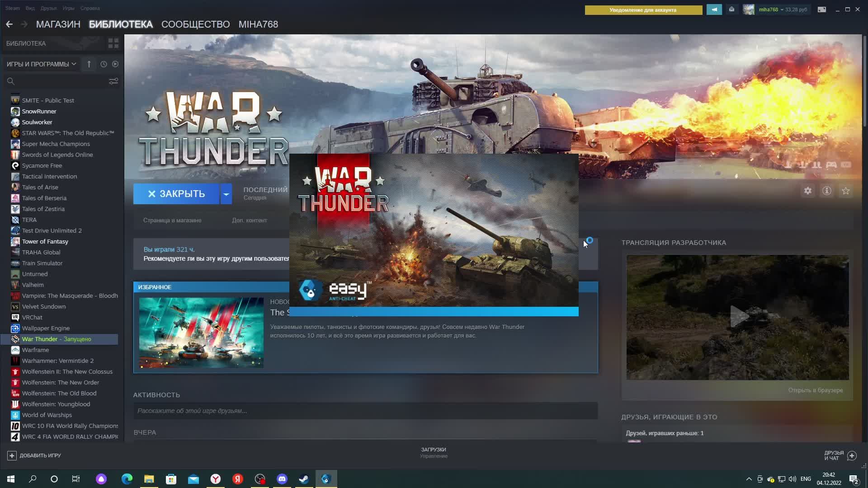Click the Steam search icon in library

click(11, 80)
